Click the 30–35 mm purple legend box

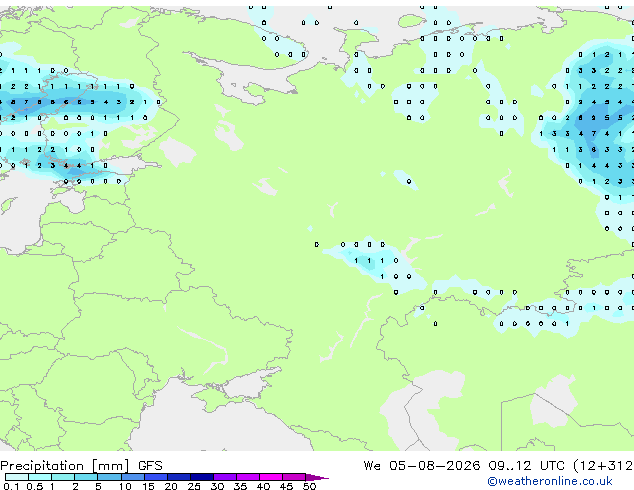(225, 477)
